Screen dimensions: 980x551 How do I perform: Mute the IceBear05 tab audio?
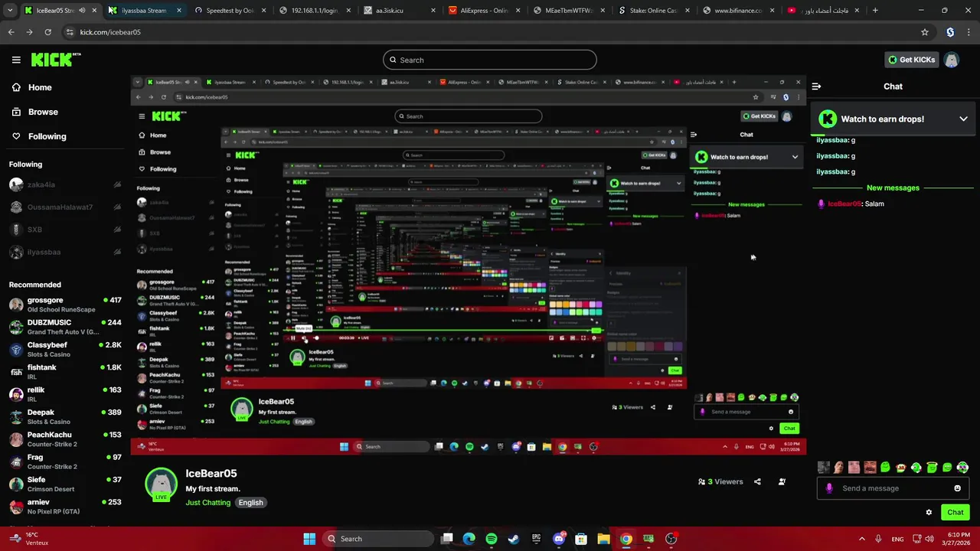point(82,11)
